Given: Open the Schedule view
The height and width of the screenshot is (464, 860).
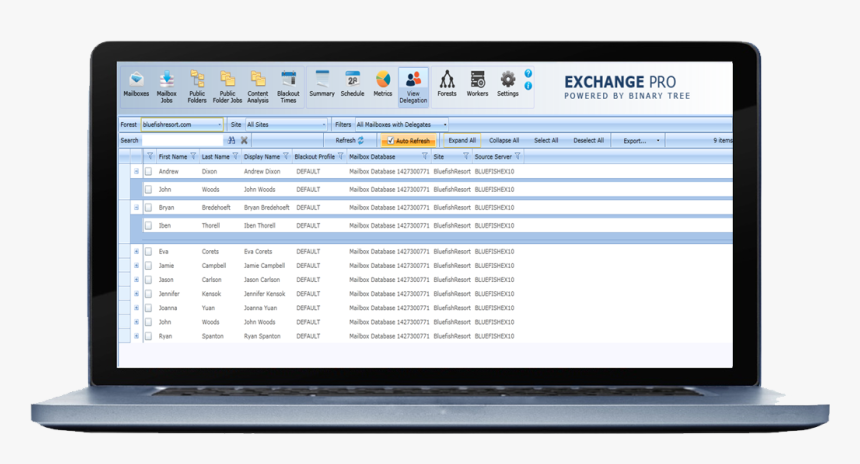Looking at the screenshot, I should click(353, 84).
